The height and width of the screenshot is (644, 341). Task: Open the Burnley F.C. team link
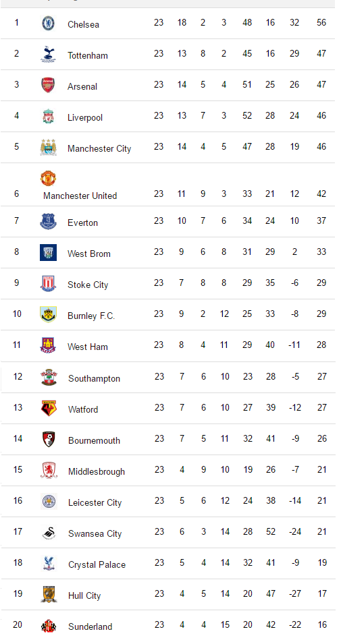91,316
